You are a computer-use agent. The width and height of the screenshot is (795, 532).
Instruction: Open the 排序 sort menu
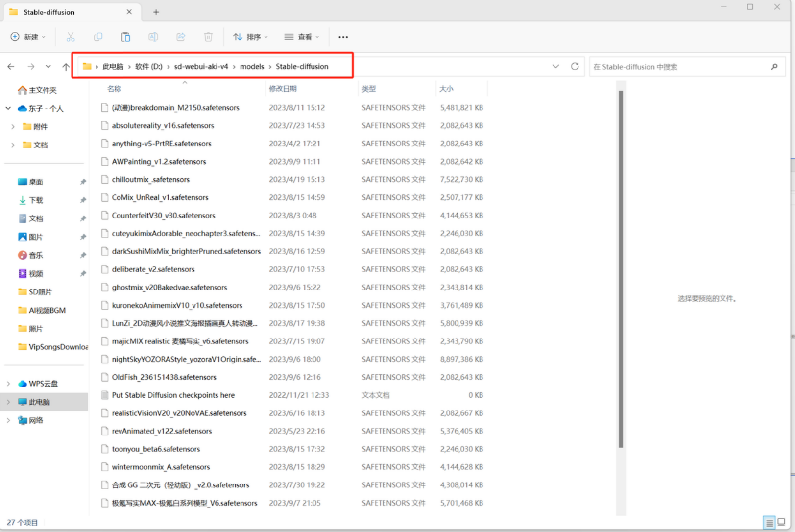tap(251, 37)
